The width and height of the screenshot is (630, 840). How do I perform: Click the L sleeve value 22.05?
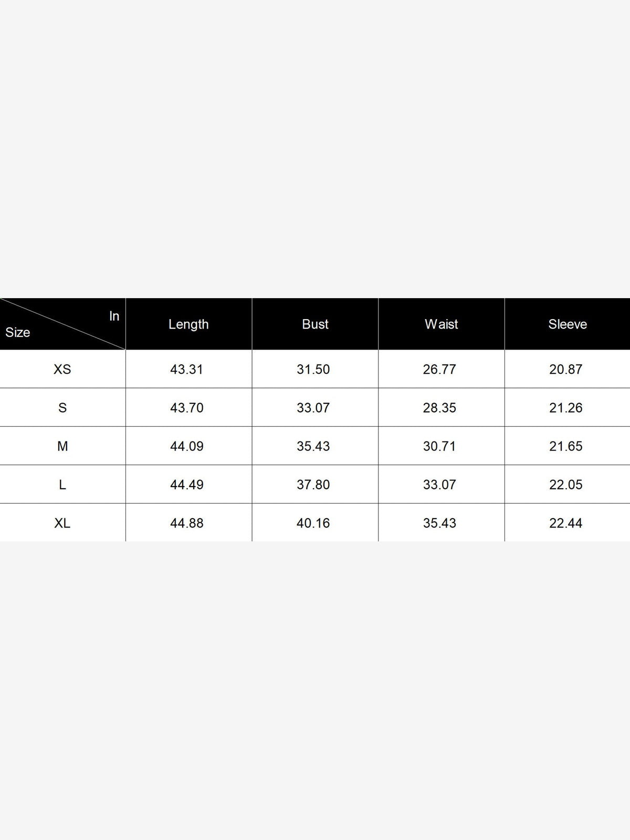click(x=566, y=485)
